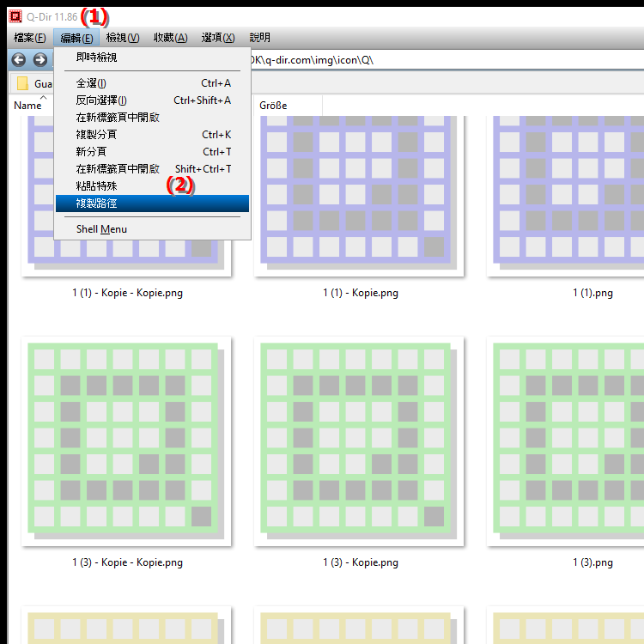Click the Q-Dir application icon in title bar
The height and width of the screenshot is (644, 644).
pos(15,16)
